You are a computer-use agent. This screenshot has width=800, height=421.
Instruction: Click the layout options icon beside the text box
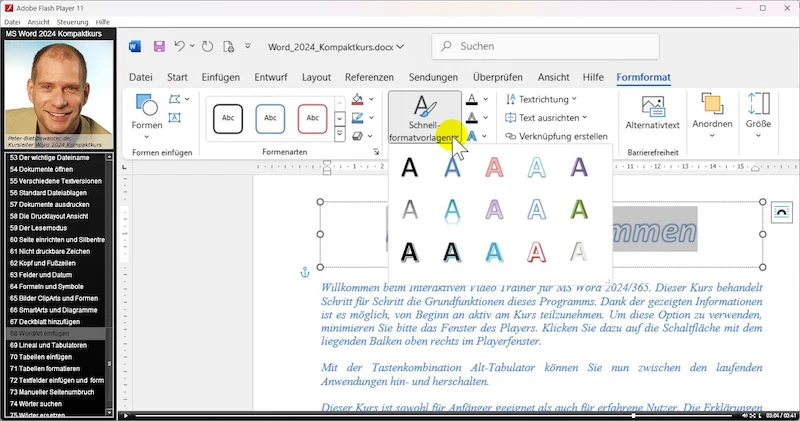pyautogui.click(x=782, y=212)
